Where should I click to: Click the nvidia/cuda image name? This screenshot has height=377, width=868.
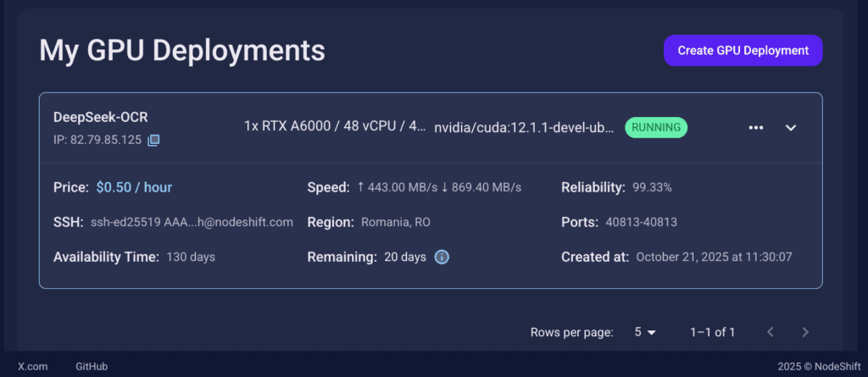[523, 128]
